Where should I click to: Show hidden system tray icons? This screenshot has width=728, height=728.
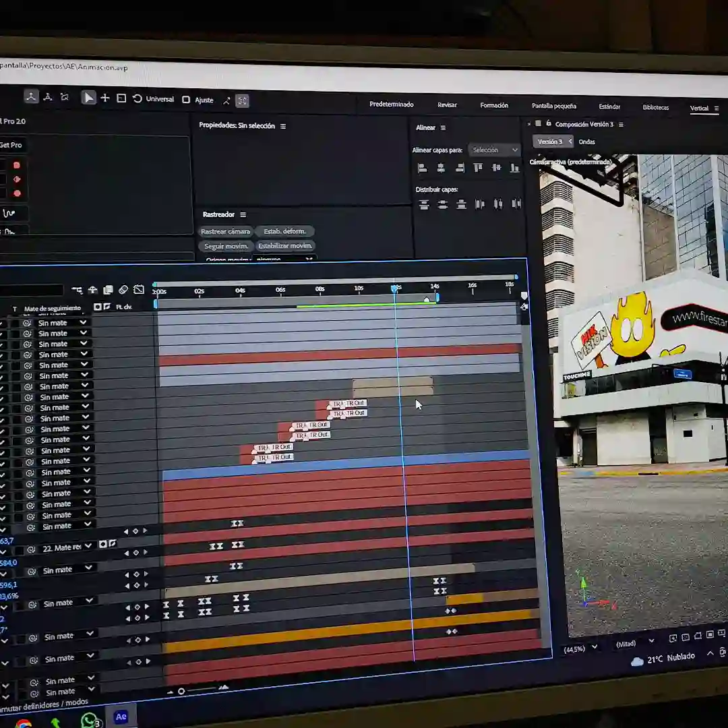click(710, 654)
